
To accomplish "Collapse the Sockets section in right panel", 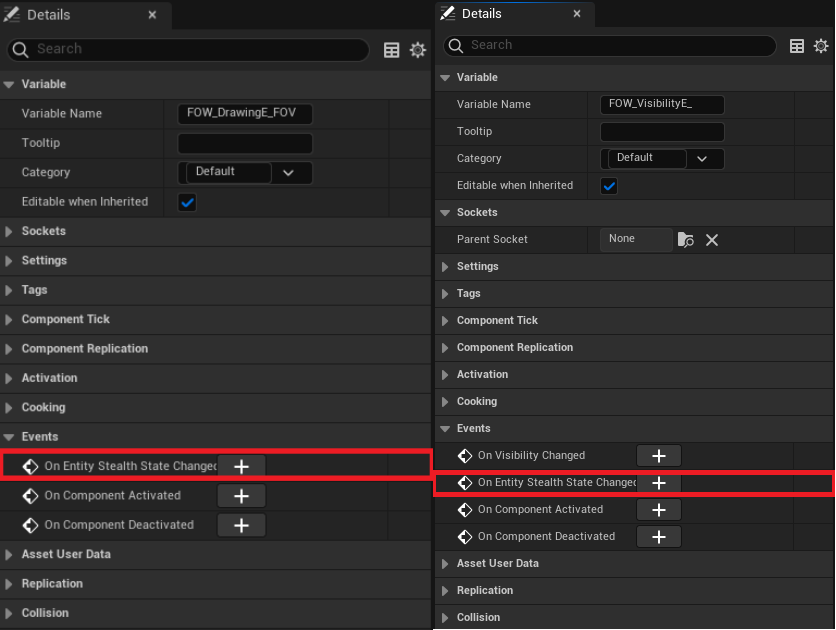I will pos(445,213).
